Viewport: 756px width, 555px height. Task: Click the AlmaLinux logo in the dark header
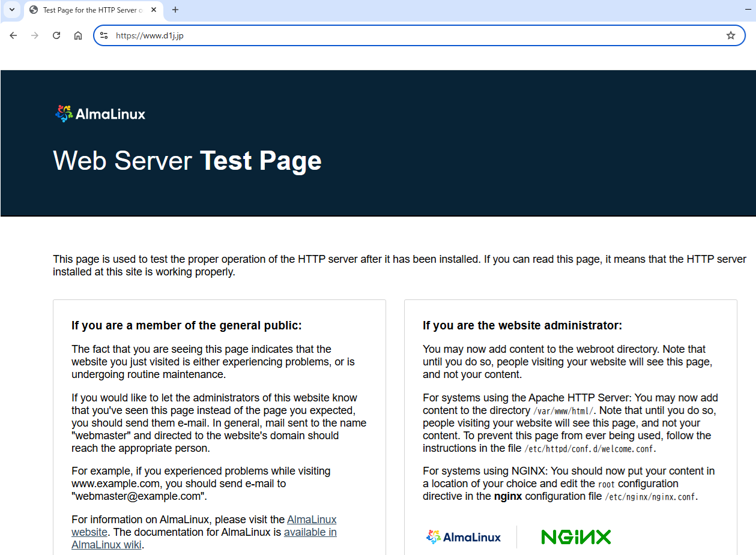[100, 113]
